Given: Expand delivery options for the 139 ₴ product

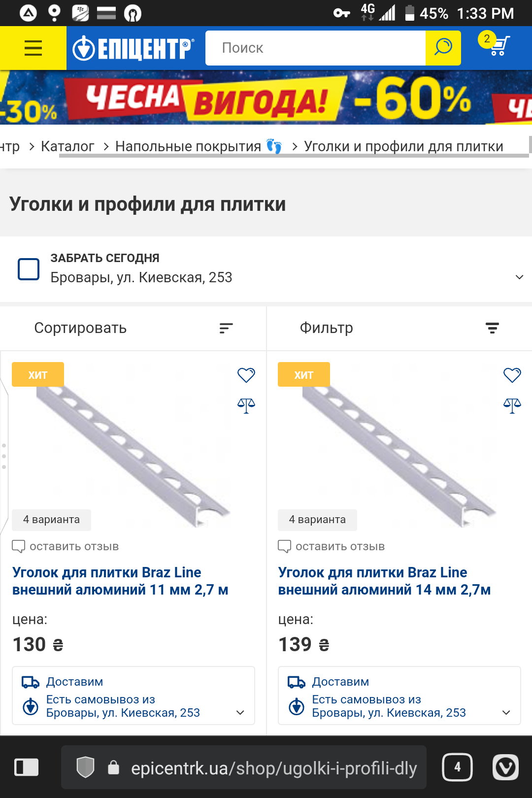Looking at the screenshot, I should 506,713.
